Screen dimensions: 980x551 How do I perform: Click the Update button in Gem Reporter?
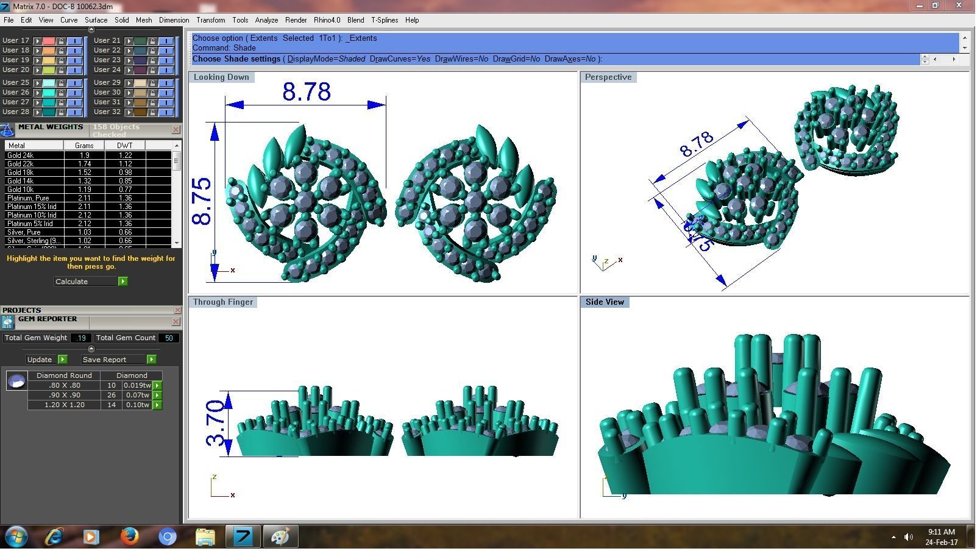coord(41,361)
